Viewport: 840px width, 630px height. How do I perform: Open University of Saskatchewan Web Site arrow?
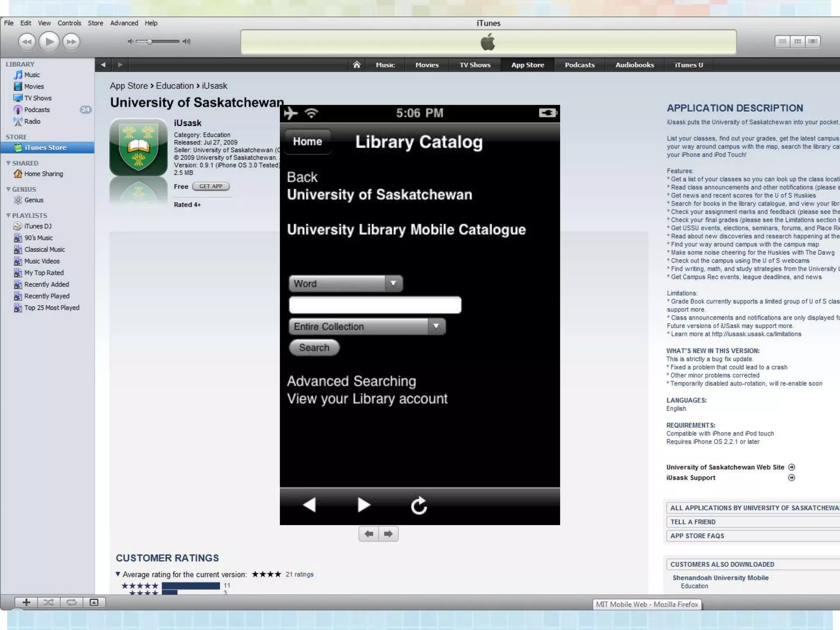coord(792,467)
